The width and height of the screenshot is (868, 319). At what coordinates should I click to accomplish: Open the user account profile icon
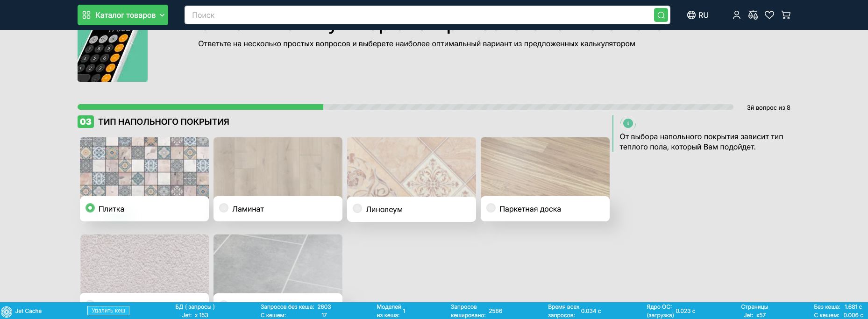tap(736, 15)
